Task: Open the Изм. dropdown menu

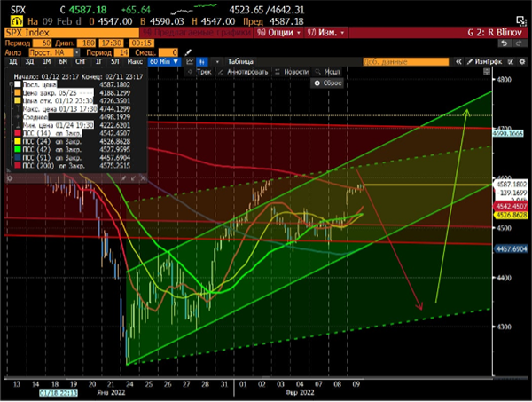Action: click(x=325, y=33)
